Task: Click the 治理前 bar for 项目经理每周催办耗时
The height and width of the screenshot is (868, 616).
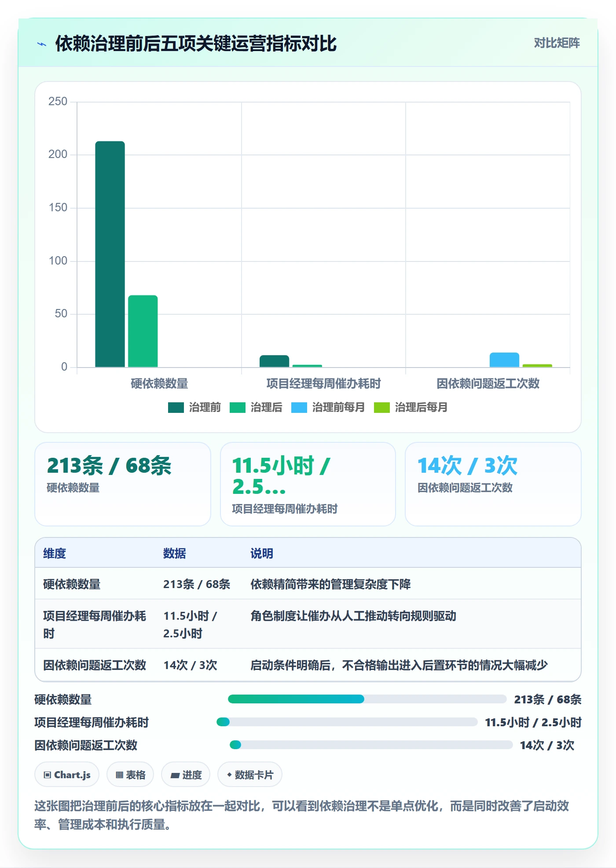Action: (x=274, y=361)
